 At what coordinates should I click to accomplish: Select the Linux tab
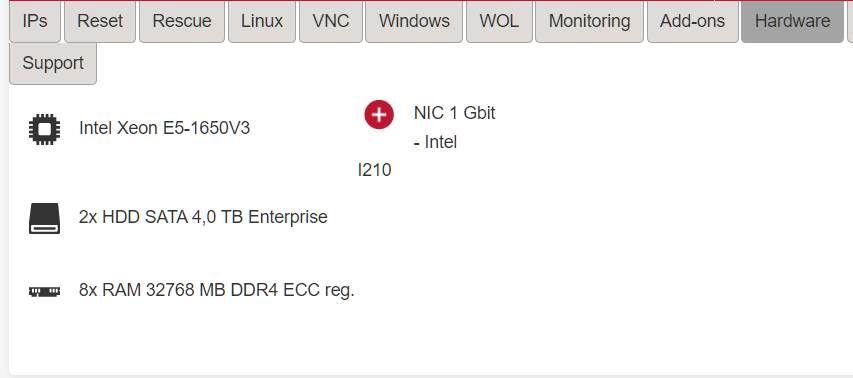click(x=262, y=21)
